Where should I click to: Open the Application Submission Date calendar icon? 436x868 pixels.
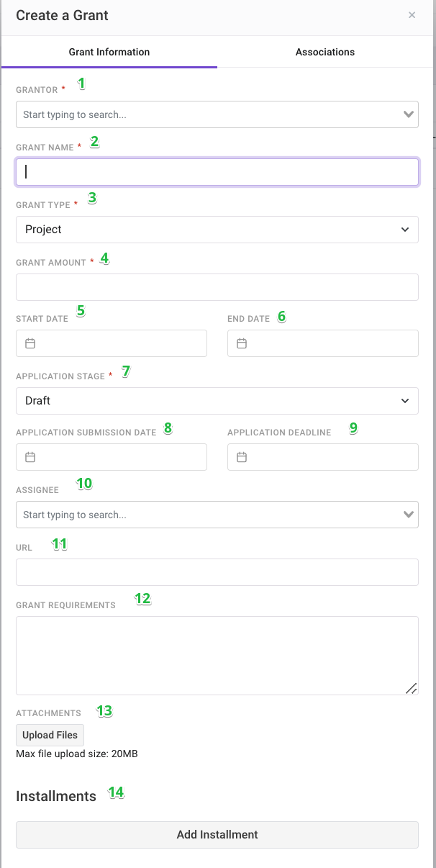(29, 457)
